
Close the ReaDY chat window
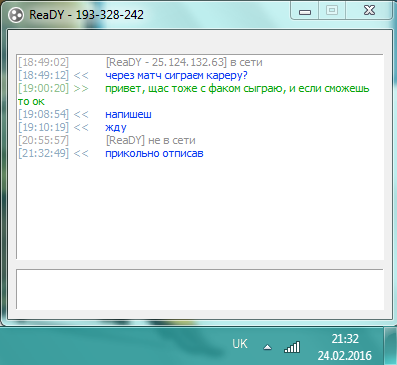coord(369,11)
